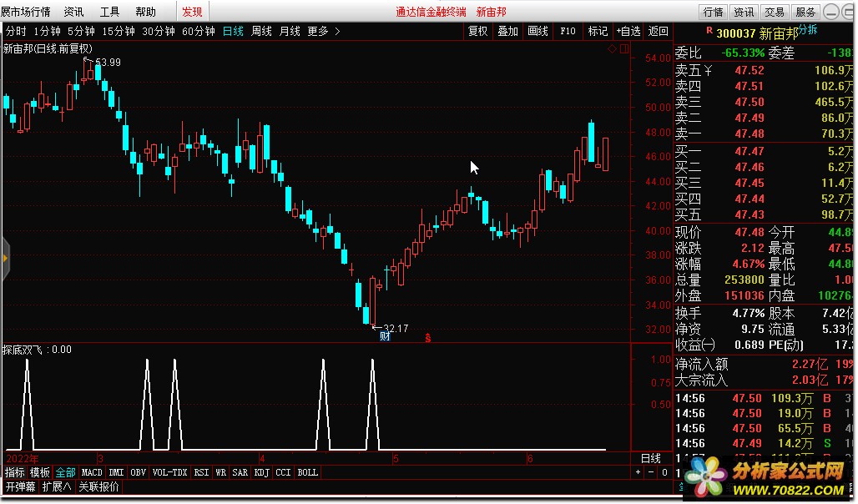This screenshot has height=504, width=858.
Task: Select the 1分钟 period
Action: point(47,31)
